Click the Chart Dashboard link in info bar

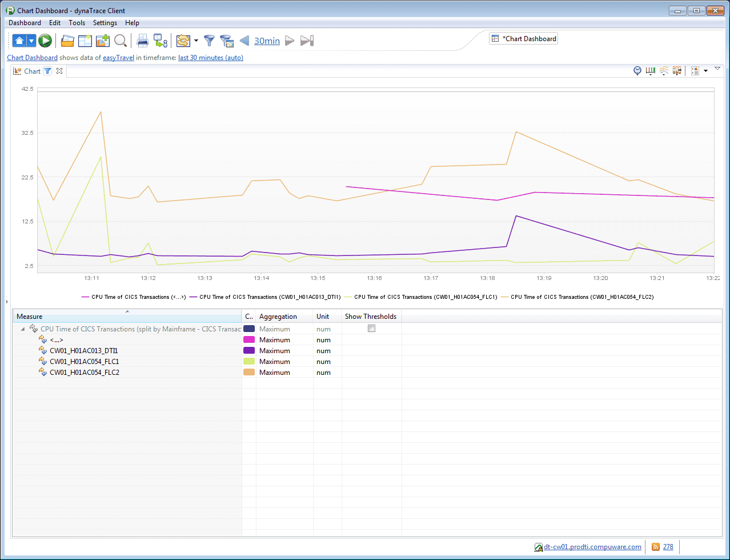point(32,58)
